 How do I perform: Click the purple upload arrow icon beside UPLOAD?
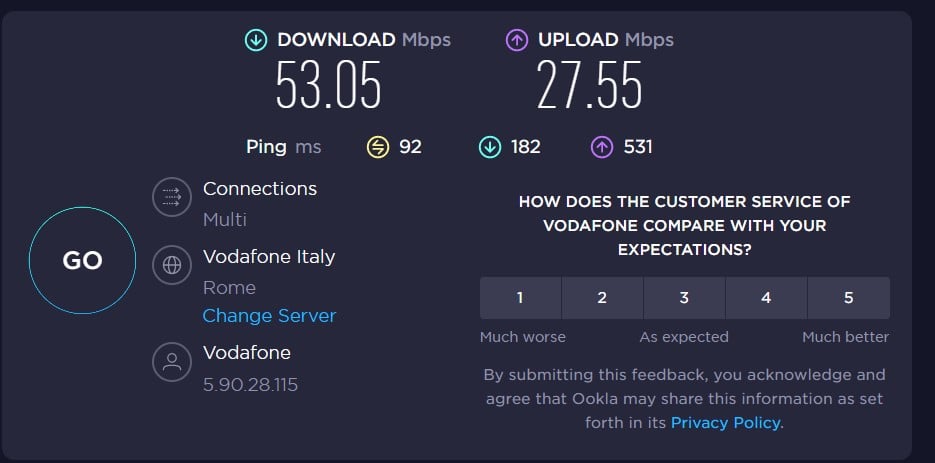tap(517, 41)
